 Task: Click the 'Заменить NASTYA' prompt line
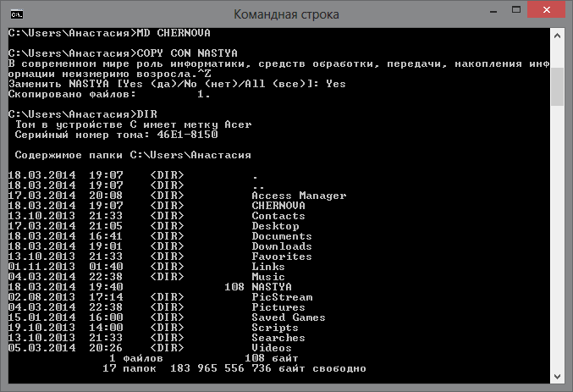coord(177,84)
